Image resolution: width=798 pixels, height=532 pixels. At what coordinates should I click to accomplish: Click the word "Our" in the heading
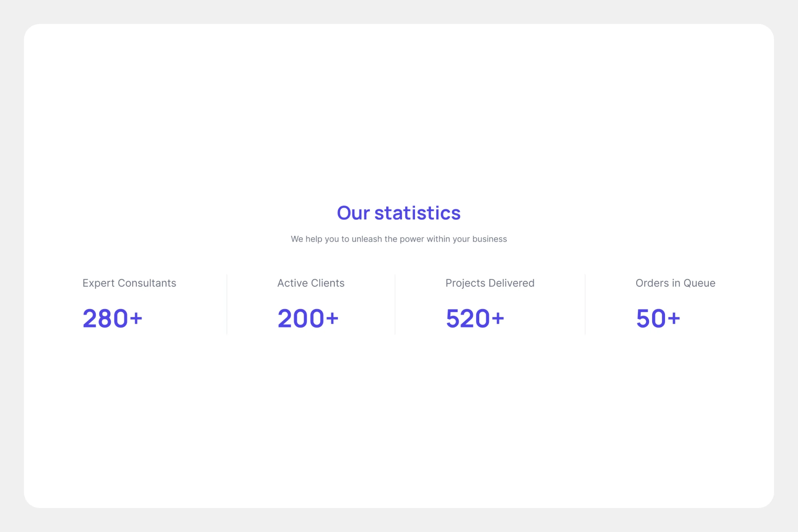click(x=353, y=213)
